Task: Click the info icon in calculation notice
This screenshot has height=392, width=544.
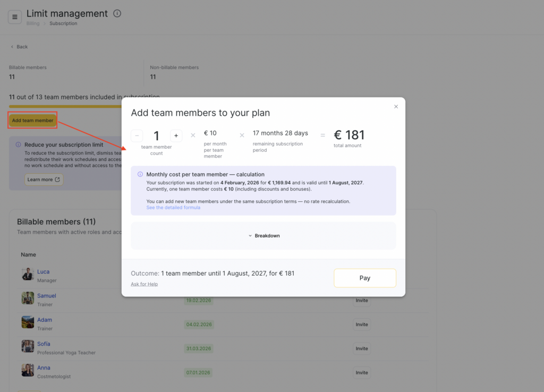Action: pyautogui.click(x=140, y=174)
